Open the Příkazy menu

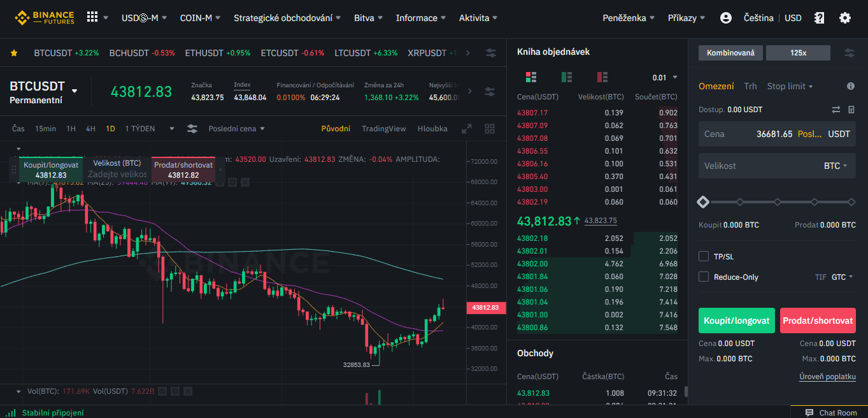[x=687, y=18]
